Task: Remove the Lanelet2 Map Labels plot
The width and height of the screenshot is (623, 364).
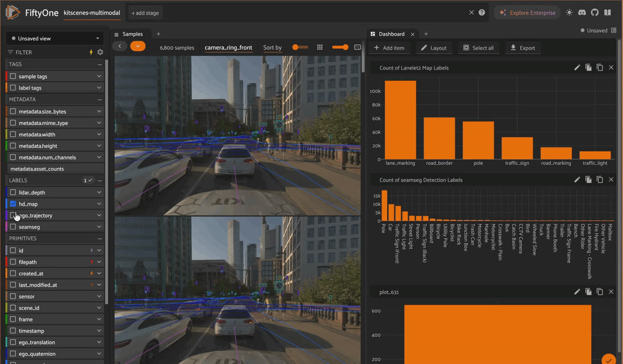Action: (x=611, y=68)
